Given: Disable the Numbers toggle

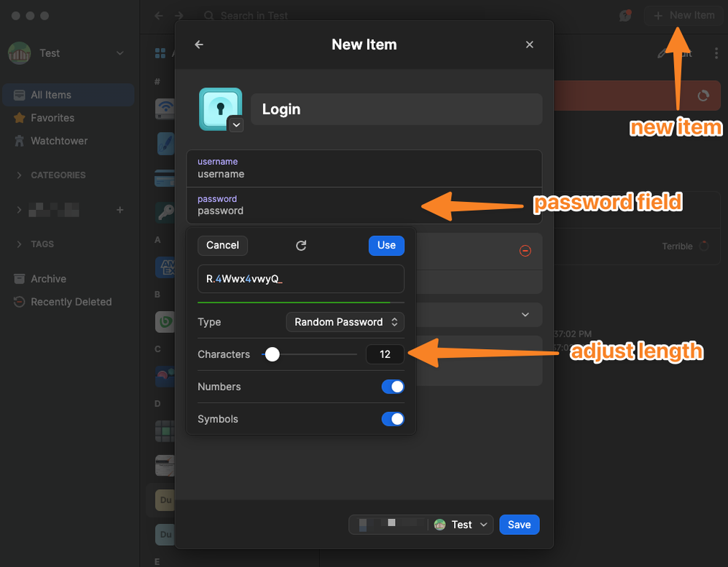Looking at the screenshot, I should (x=393, y=387).
